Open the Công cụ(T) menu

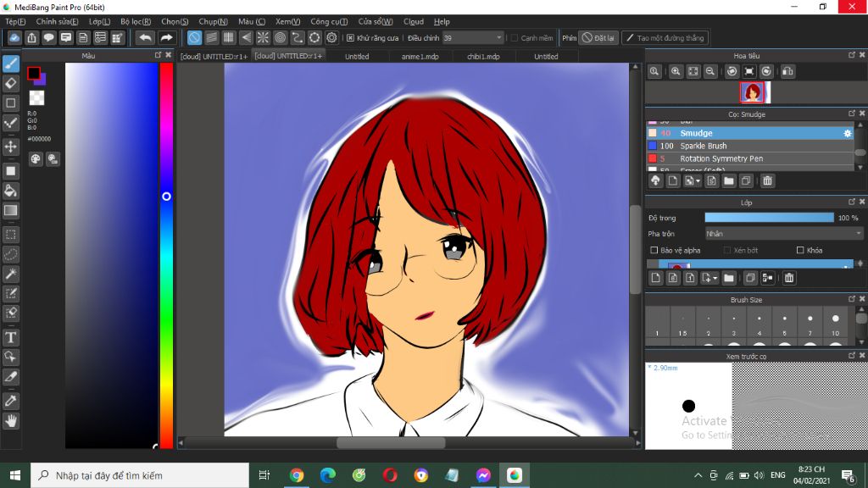tap(329, 21)
